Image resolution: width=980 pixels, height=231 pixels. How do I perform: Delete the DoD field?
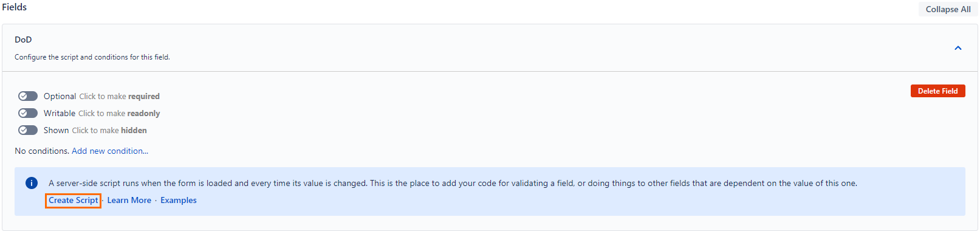tap(937, 91)
